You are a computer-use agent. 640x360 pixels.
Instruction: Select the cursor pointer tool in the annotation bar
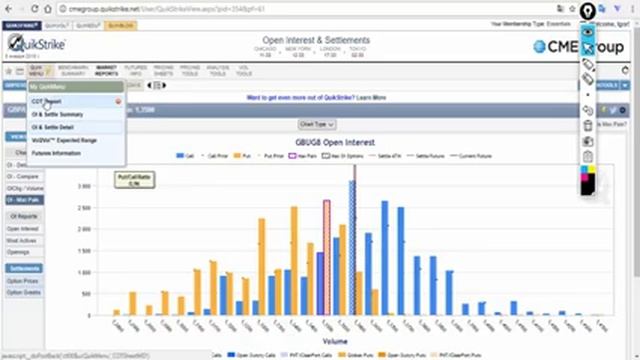[x=588, y=48]
